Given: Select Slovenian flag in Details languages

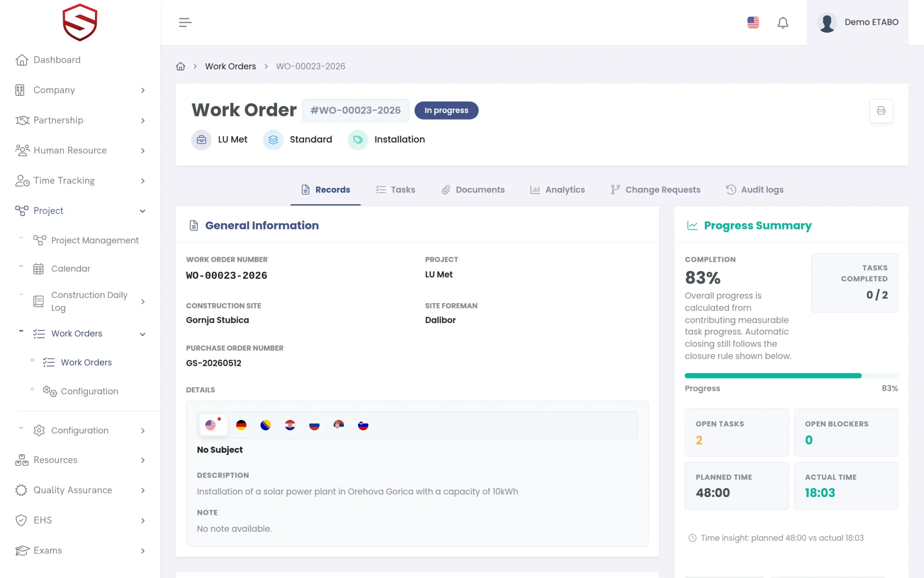Looking at the screenshot, I should (363, 425).
